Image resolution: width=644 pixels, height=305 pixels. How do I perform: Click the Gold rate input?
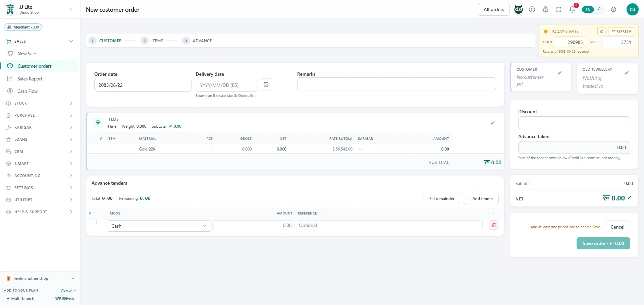click(570, 42)
